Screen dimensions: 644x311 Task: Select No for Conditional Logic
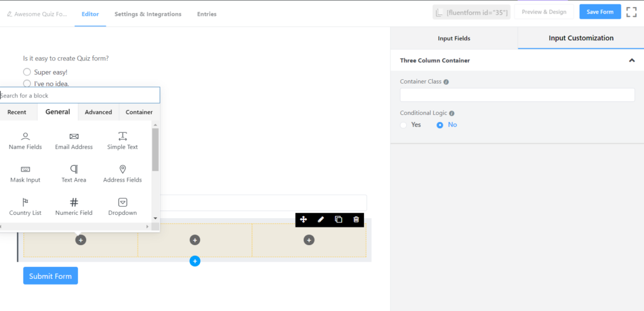[x=447, y=125]
